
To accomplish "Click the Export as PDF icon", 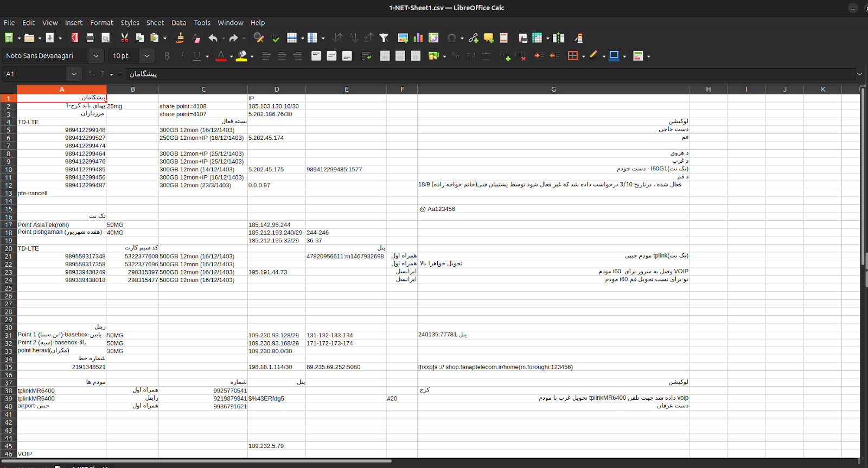I will [75, 38].
